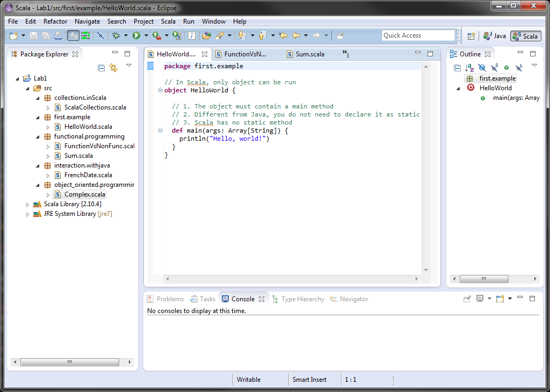Open the Refactor menu
Viewport: 550px width, 392px height.
click(55, 21)
